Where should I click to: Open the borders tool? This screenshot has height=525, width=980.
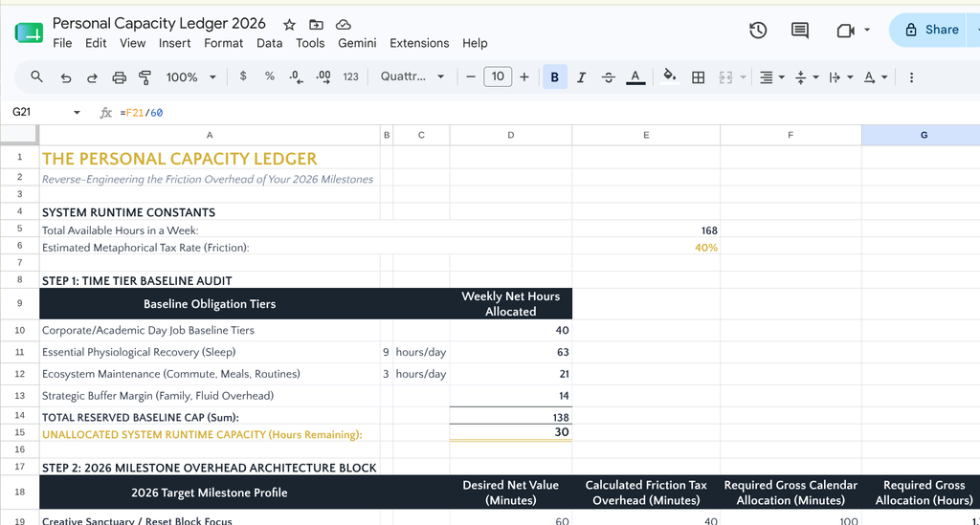tap(698, 77)
